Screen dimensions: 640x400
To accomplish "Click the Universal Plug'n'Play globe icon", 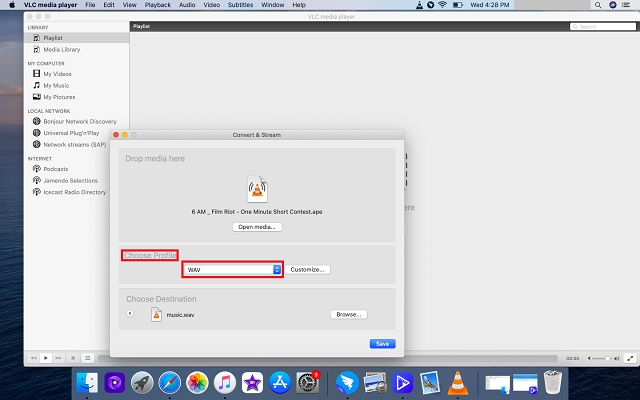I will pyautogui.click(x=36, y=133).
